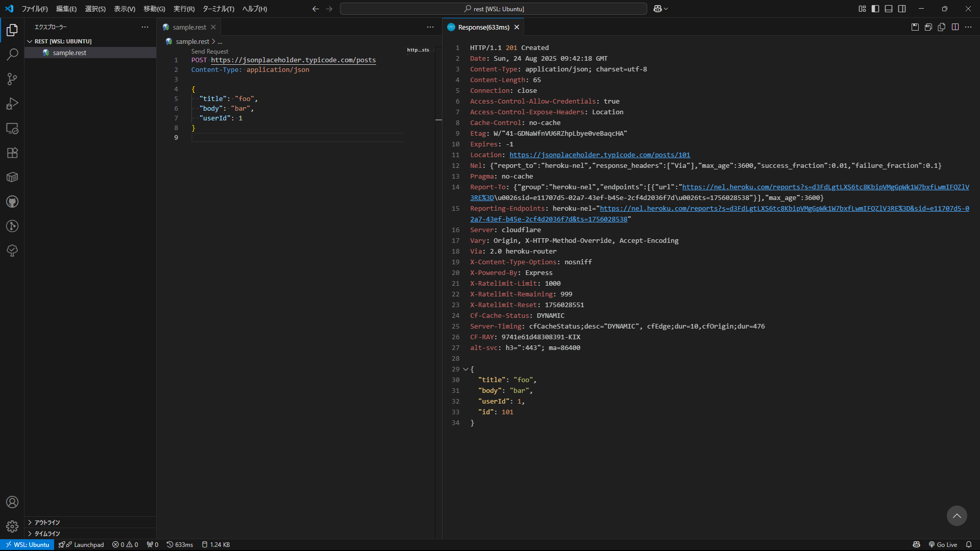This screenshot has width=980, height=551.
Task: Toggle the secondary side bar
Action: click(902, 9)
